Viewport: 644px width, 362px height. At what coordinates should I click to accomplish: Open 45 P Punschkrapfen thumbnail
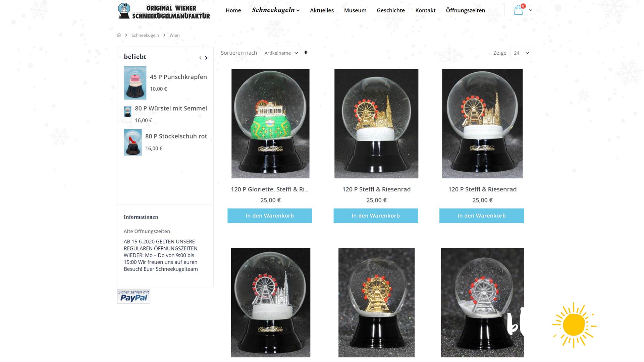pos(135,83)
